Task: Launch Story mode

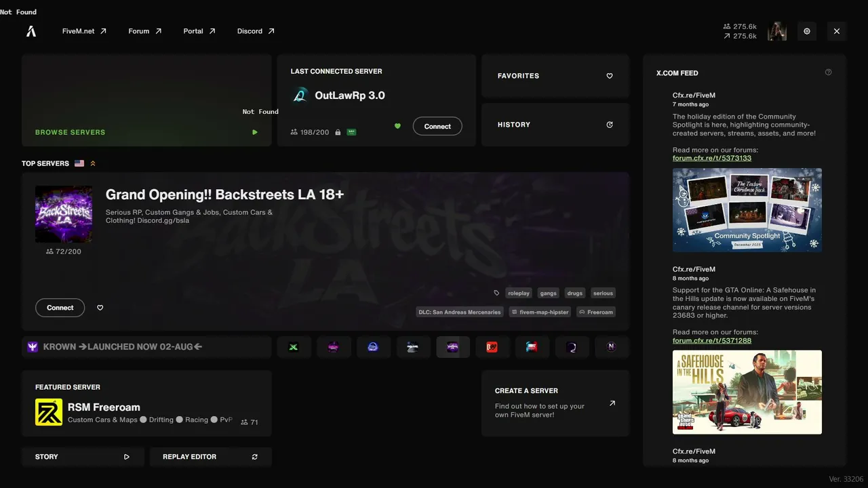Action: click(83, 457)
